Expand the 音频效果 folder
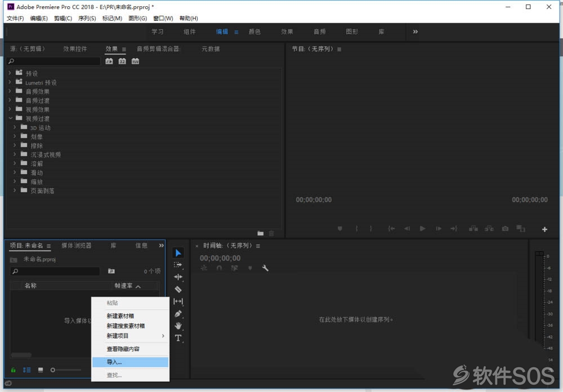563x392 pixels. click(x=10, y=91)
